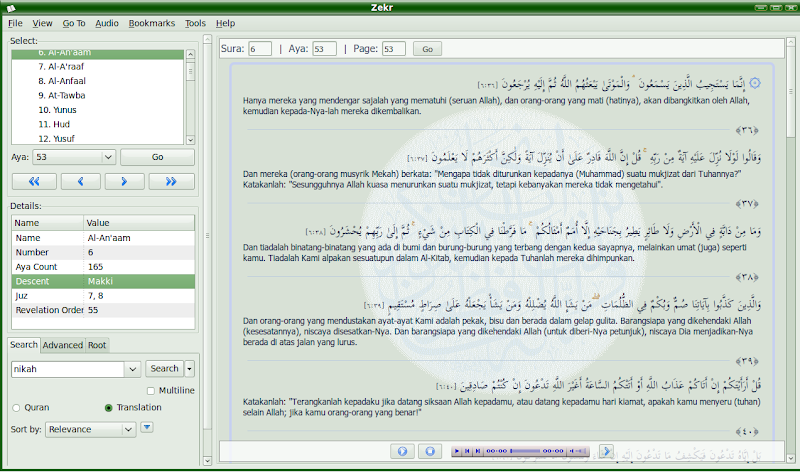The height and width of the screenshot is (472, 800).
Task: Click the Go button under the sura list
Action: [x=157, y=157]
